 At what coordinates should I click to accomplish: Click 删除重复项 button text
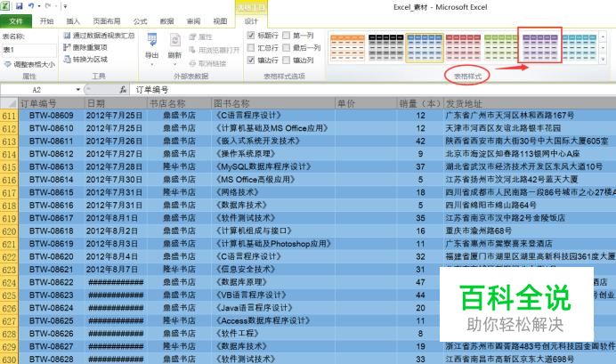click(x=90, y=47)
